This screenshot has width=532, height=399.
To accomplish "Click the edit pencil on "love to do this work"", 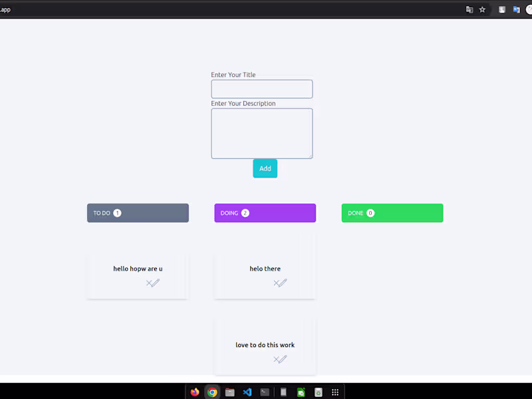I will (x=285, y=358).
